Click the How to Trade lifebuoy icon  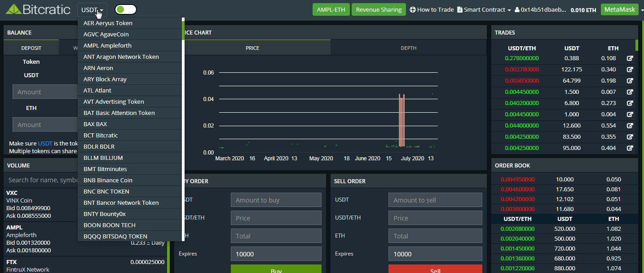click(413, 9)
